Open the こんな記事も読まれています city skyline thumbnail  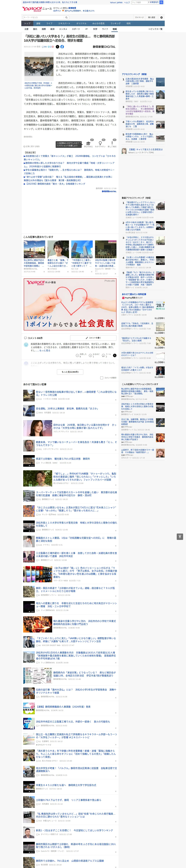[x=82, y=249]
